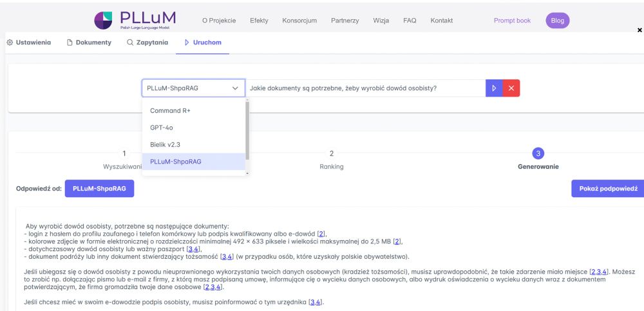Viewport: 644px width, 311px height.
Task: Open citation 4 after poinformować o tym urzędnika
Action: [318, 303]
